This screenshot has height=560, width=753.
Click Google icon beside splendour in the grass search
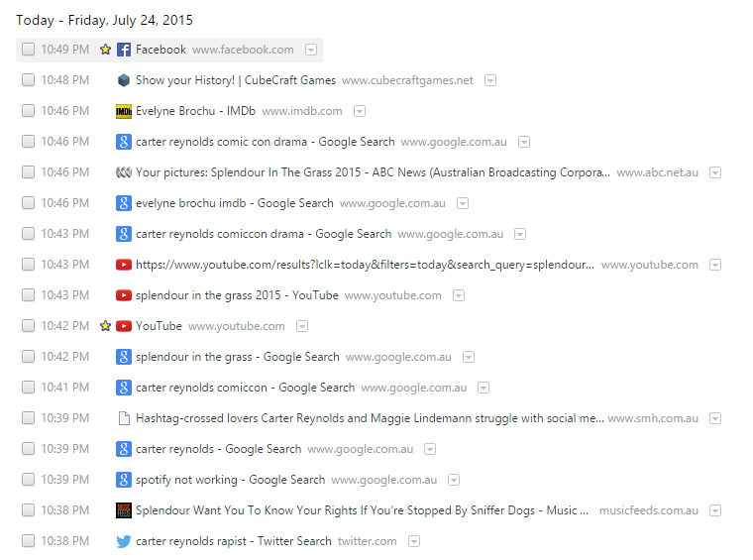point(124,357)
